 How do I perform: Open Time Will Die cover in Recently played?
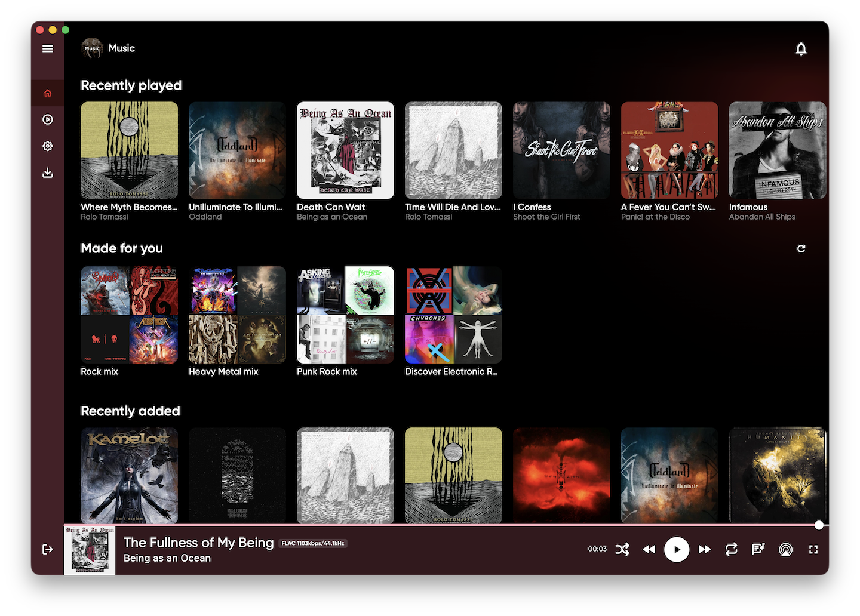(454, 150)
